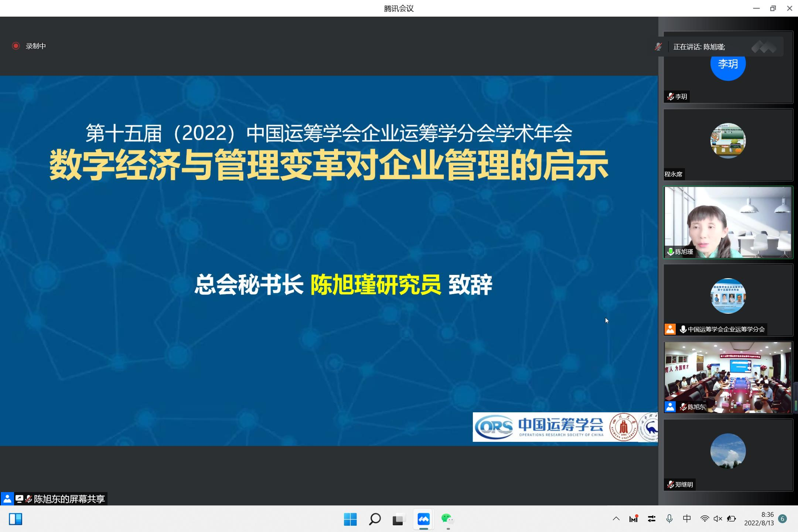Open the notification badge showing 6

[x=782, y=519]
